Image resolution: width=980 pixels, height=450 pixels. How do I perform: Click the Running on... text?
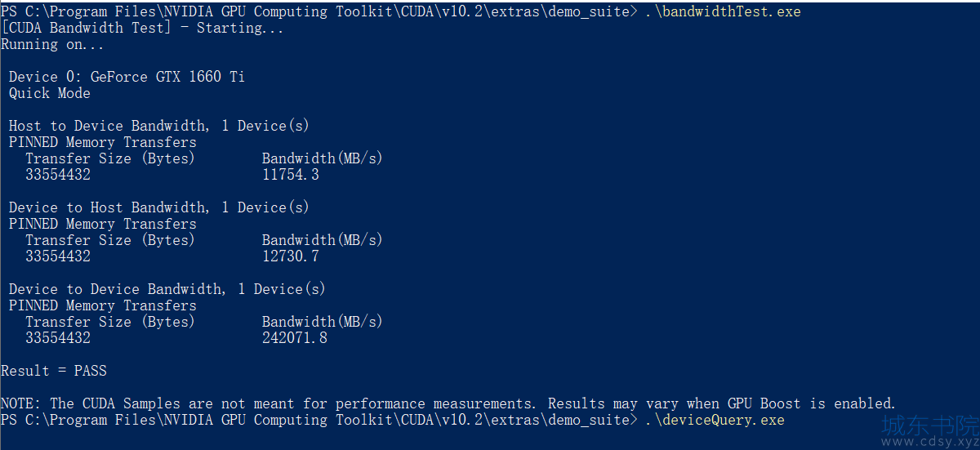(x=52, y=44)
